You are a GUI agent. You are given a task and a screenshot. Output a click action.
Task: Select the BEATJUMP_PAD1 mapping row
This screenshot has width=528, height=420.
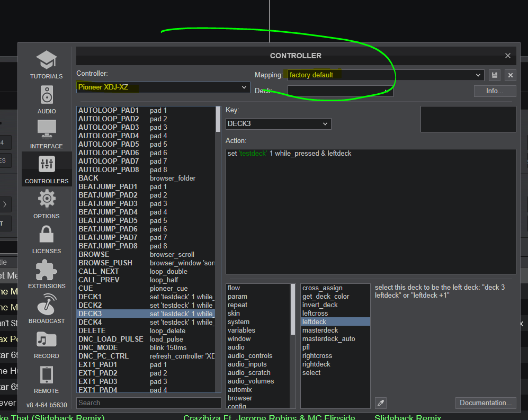pyautogui.click(x=146, y=186)
